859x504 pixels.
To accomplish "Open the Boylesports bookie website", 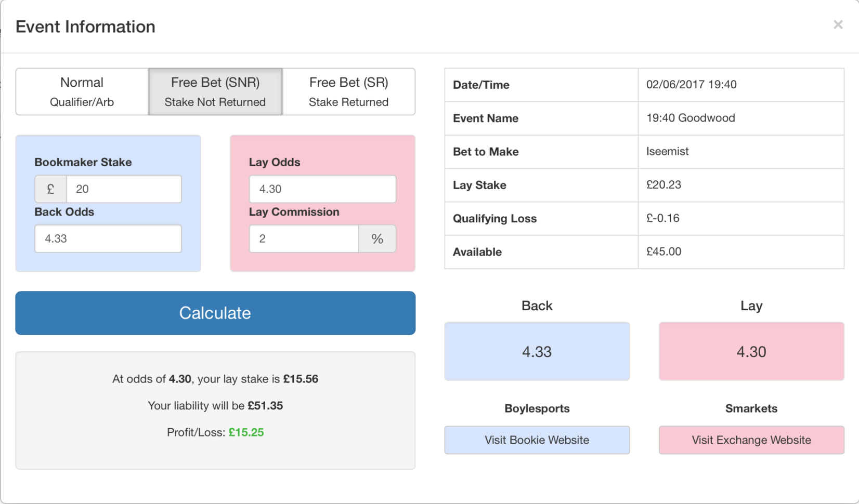I will coord(537,440).
